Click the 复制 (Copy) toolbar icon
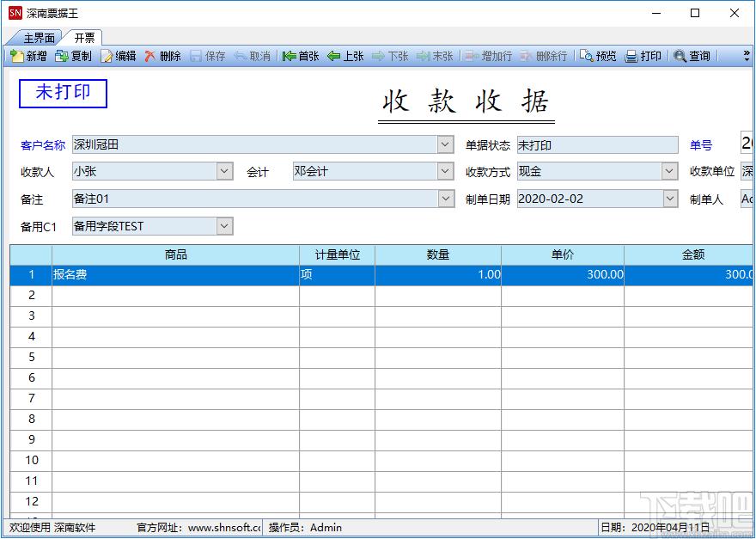Viewport: 756px width, 539px height. tap(73, 56)
